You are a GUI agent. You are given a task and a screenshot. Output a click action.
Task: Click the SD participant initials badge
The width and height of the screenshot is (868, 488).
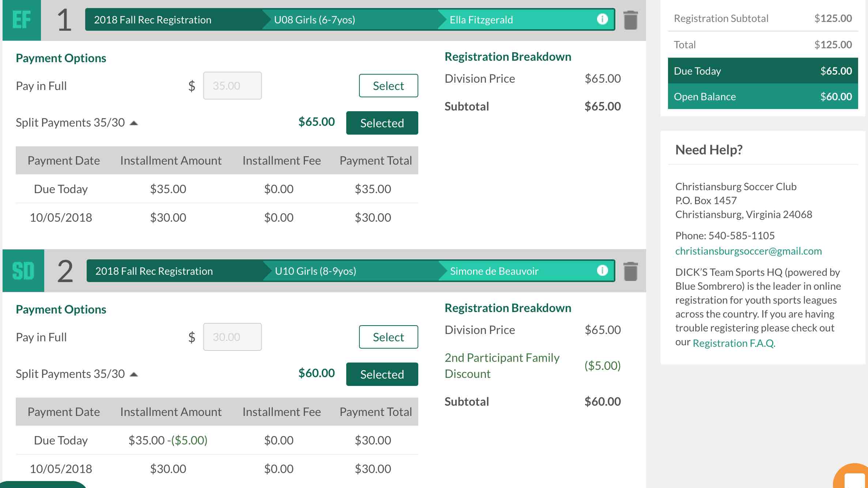click(23, 271)
